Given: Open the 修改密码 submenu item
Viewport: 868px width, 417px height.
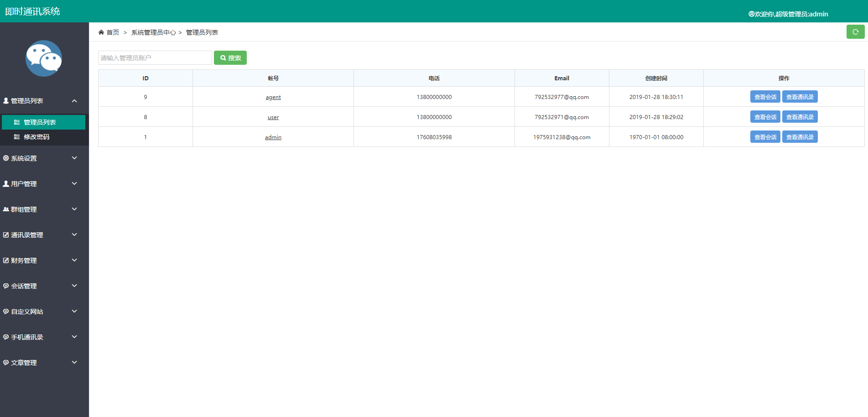Looking at the screenshot, I should click(x=44, y=137).
